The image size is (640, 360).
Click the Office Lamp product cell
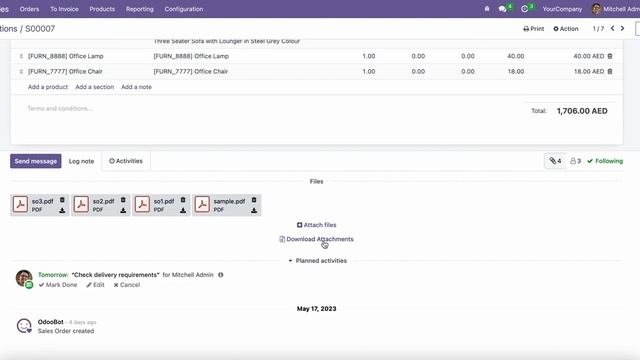pos(66,56)
